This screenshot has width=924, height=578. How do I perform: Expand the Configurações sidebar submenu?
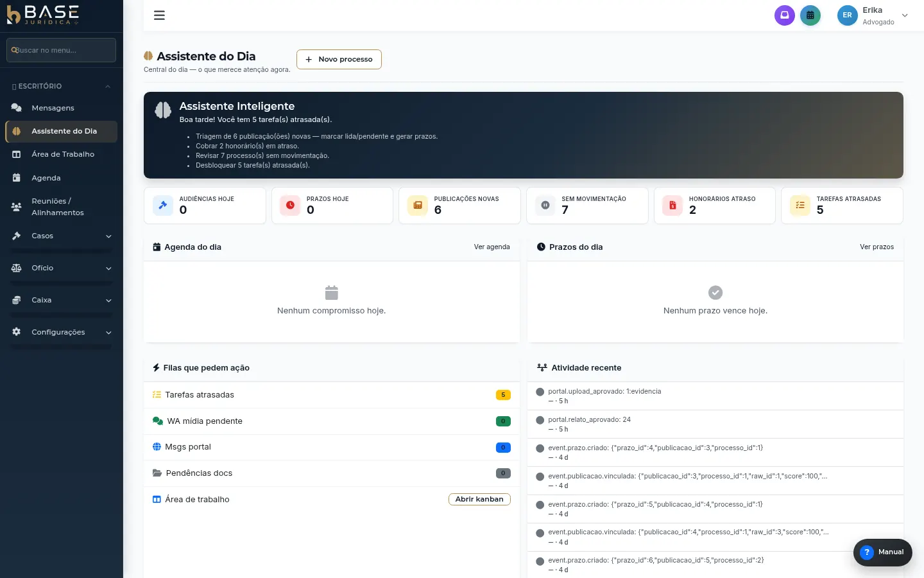(62, 332)
